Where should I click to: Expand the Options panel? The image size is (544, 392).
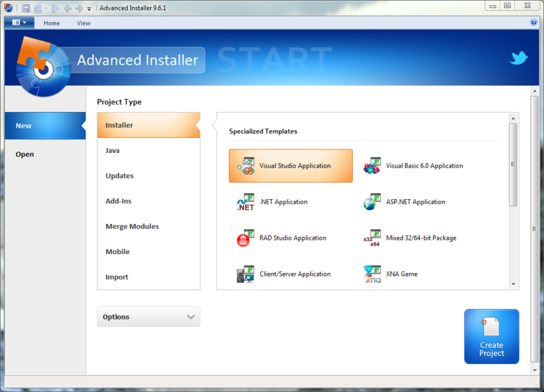(148, 317)
